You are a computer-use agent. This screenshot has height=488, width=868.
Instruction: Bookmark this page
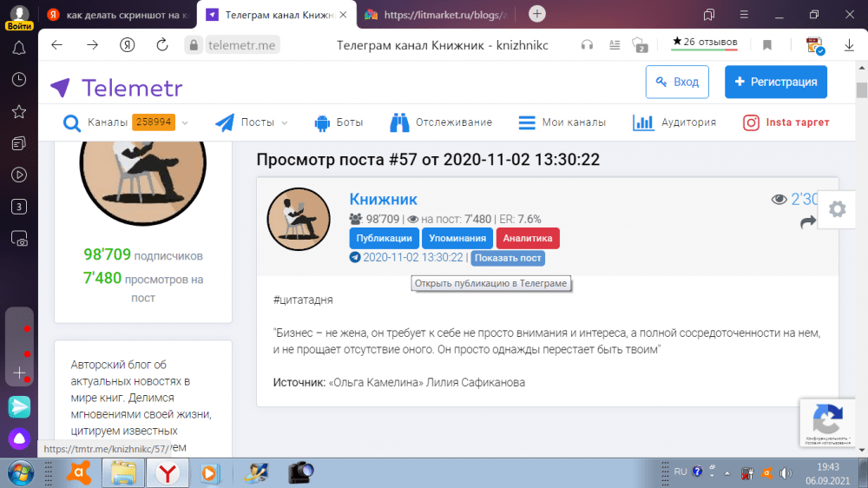point(767,45)
